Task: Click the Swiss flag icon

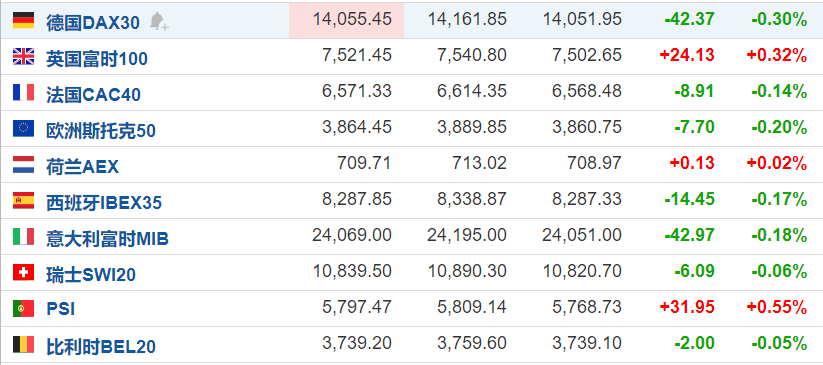Action: click(x=24, y=273)
